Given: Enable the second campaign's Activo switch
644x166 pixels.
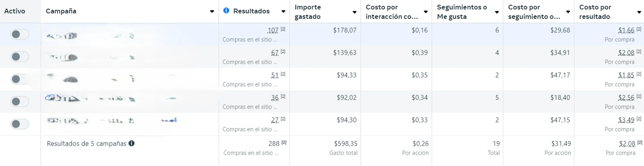Looking at the screenshot, I should pyautogui.click(x=20, y=57).
